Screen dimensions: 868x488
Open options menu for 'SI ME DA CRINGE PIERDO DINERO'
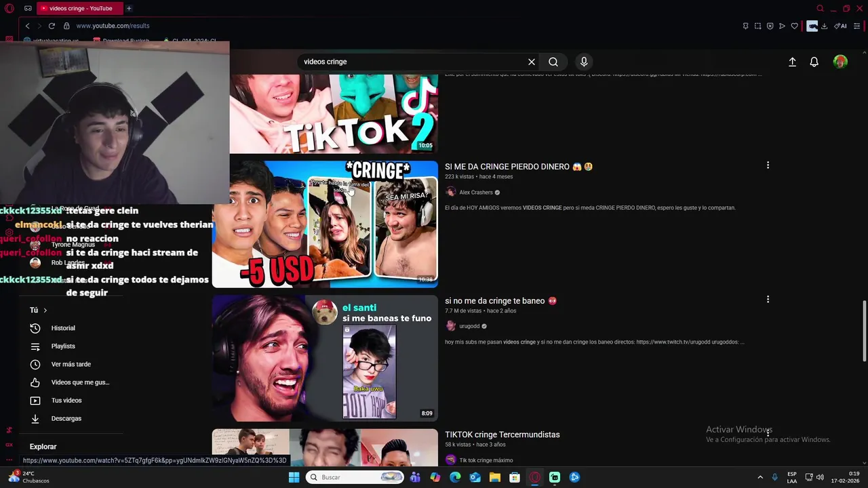pos(768,165)
